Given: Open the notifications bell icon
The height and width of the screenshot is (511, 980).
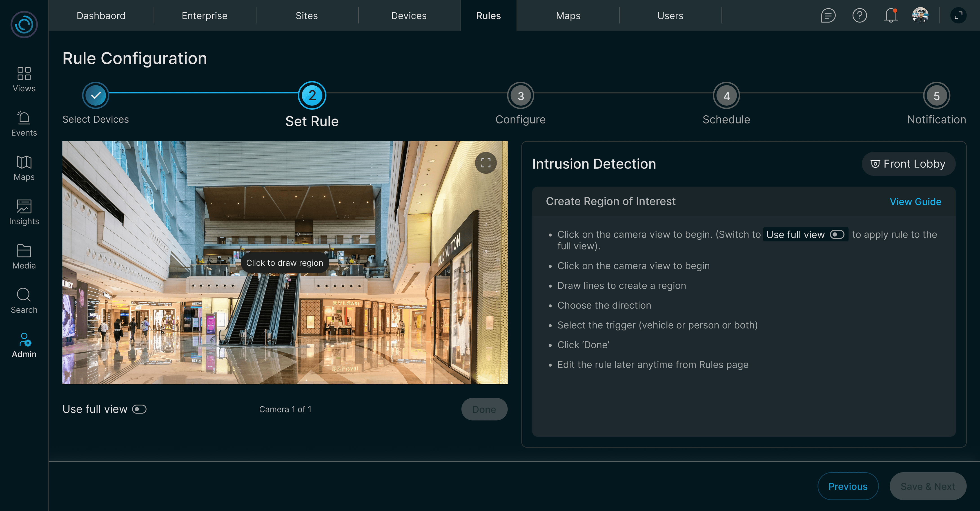Looking at the screenshot, I should tap(891, 16).
